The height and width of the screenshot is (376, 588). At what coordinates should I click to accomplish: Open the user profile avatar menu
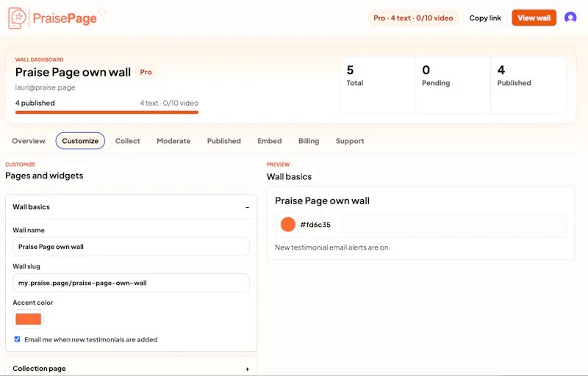570,18
